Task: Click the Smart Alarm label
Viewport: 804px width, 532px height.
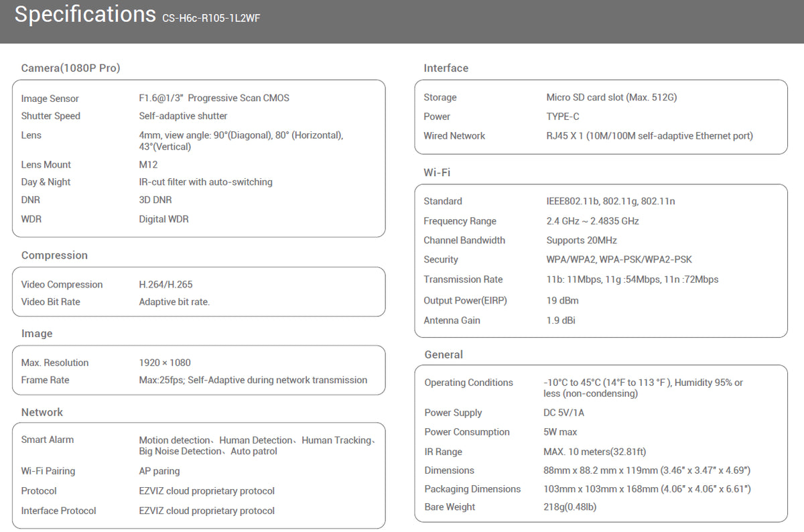Action: tap(48, 440)
